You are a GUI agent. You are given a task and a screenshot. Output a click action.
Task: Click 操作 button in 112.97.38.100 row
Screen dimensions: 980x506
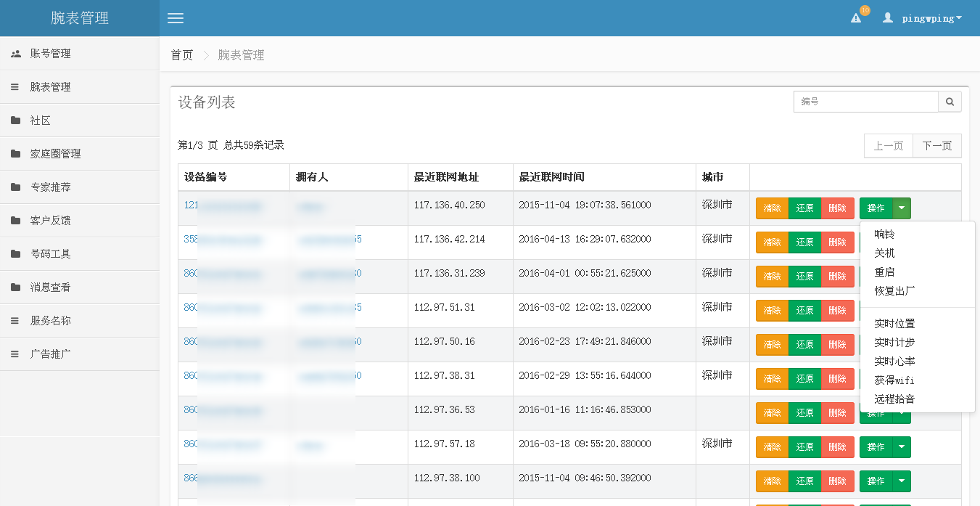click(876, 481)
